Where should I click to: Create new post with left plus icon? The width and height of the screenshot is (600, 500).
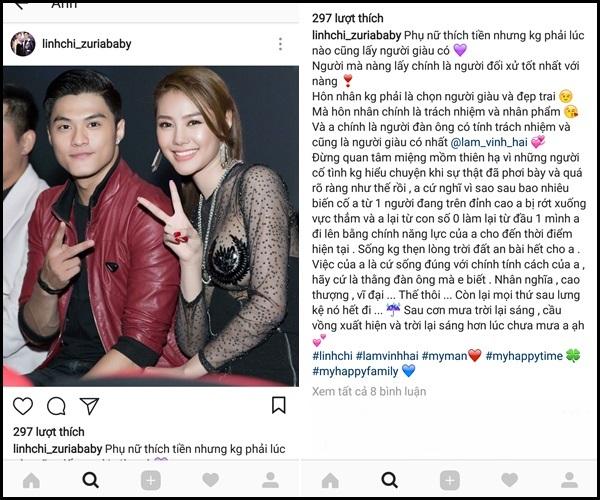pyautogui.click(x=151, y=480)
